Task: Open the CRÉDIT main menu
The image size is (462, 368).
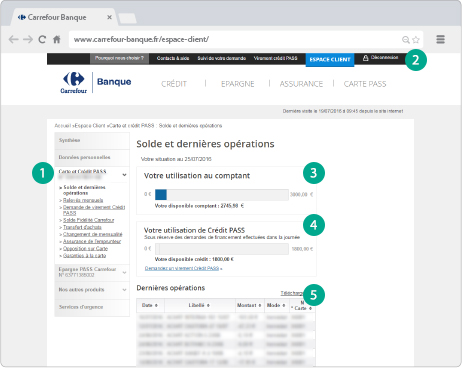Action: pyautogui.click(x=174, y=84)
